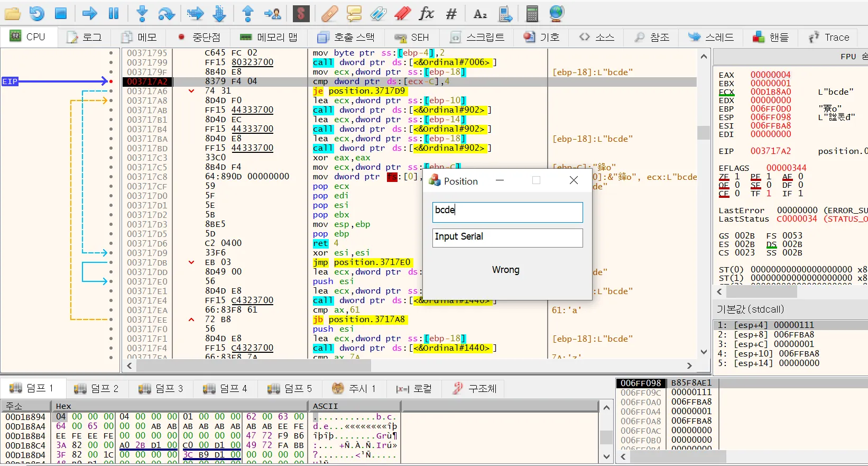Toggle breakpoint dot at address 003717A6

(x=111, y=91)
